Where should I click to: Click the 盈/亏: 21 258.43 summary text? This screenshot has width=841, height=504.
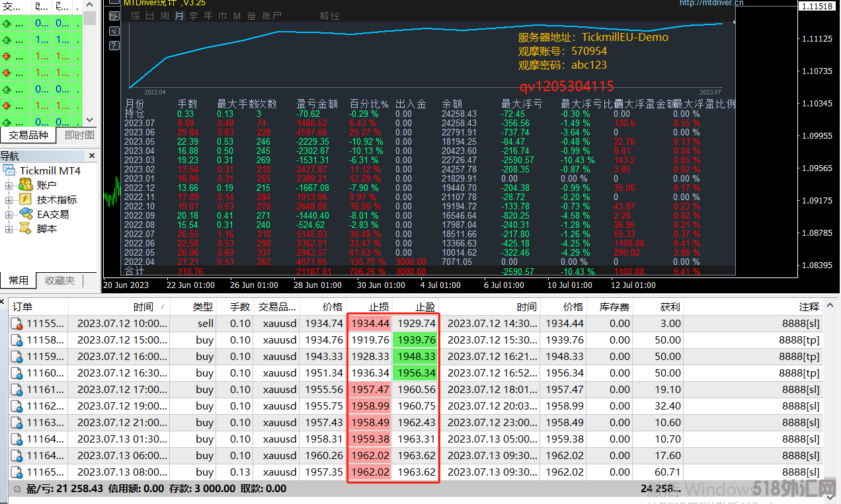click(65, 489)
